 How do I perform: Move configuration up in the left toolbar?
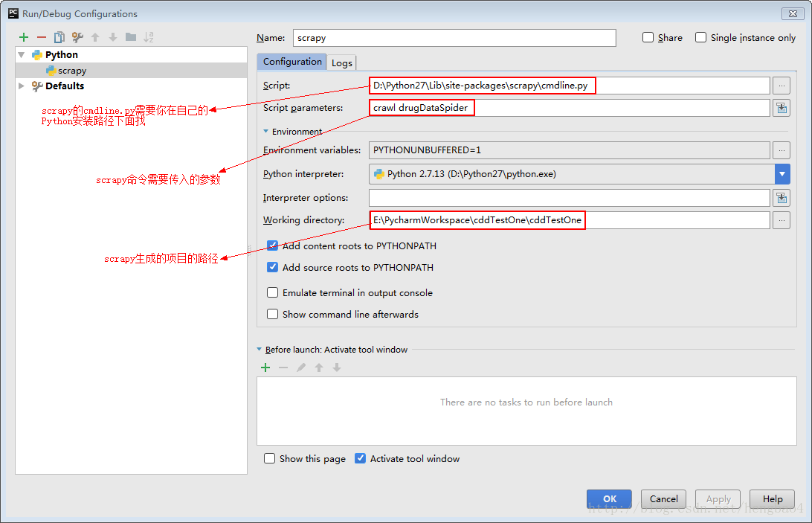(x=95, y=37)
